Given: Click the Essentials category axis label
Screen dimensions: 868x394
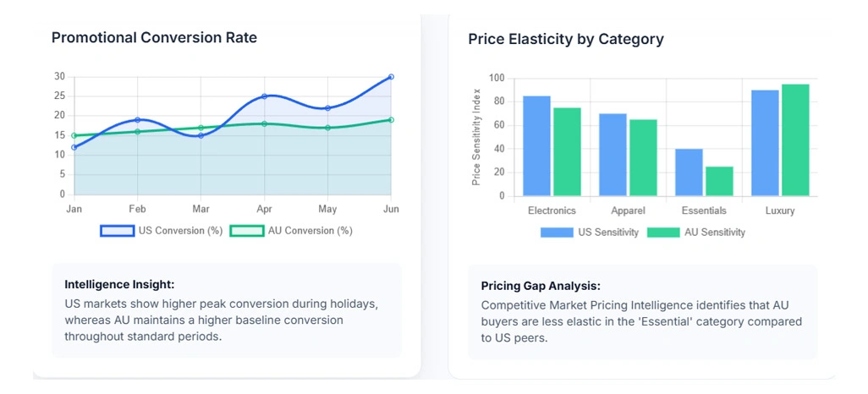Looking at the screenshot, I should (x=704, y=211).
